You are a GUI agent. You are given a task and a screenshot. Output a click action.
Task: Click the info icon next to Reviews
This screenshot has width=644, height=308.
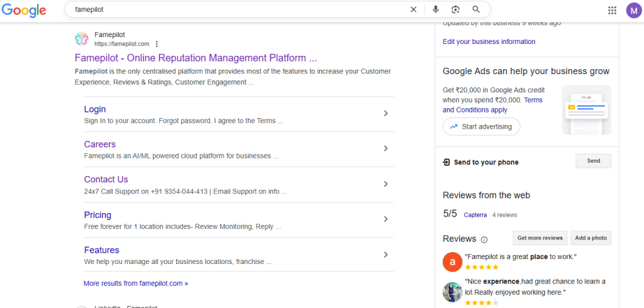(x=484, y=239)
